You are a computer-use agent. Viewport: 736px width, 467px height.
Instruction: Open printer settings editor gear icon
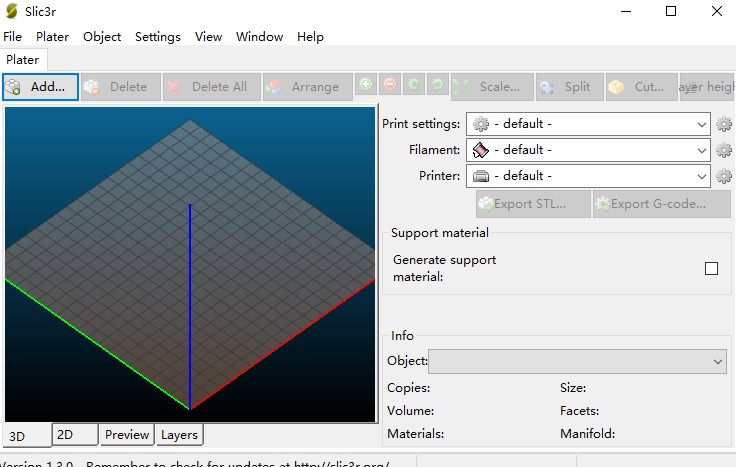[x=724, y=176]
